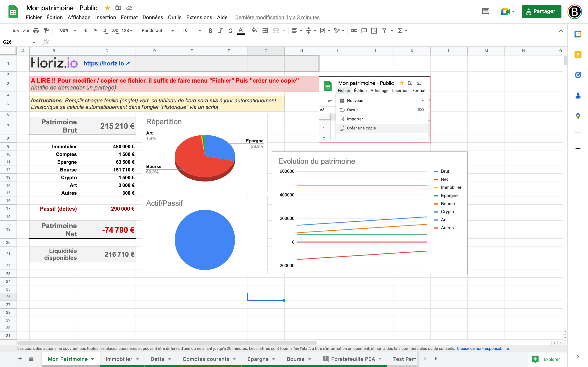
Task: Unstar the Mon patrimoine spreadsheet
Action: point(107,8)
